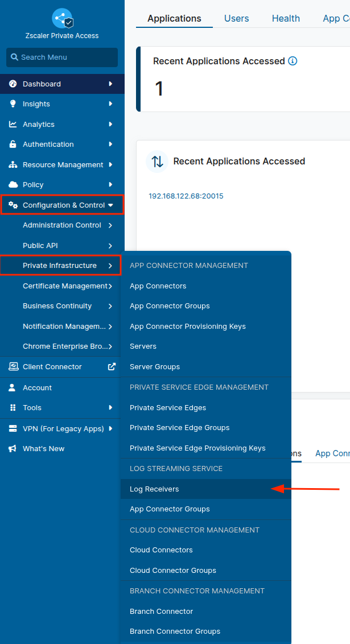Click the Insights lightbulb icon
The height and width of the screenshot is (644, 350).
(x=13, y=104)
